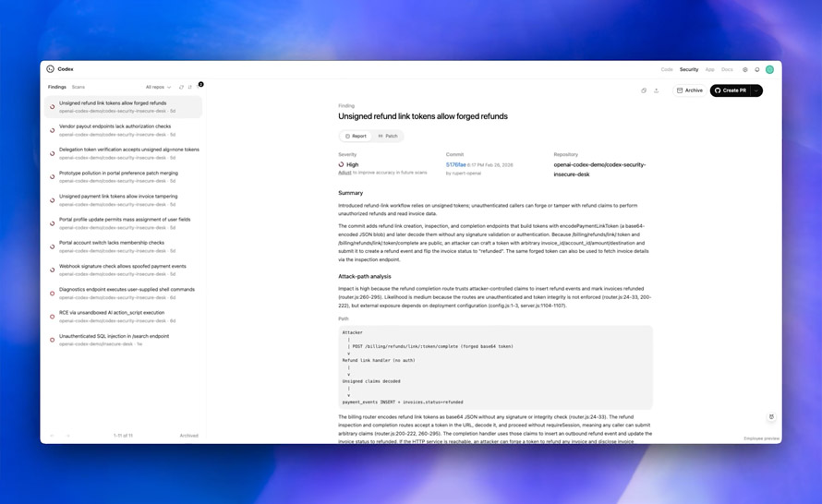The width and height of the screenshot is (822, 504).
Task: Copy finding using the copy icon
Action: (x=644, y=90)
